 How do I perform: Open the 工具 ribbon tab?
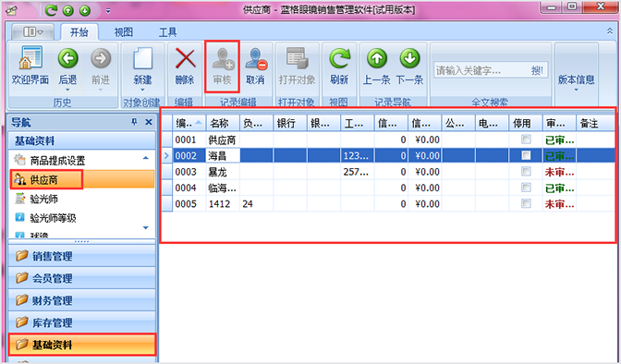click(167, 32)
